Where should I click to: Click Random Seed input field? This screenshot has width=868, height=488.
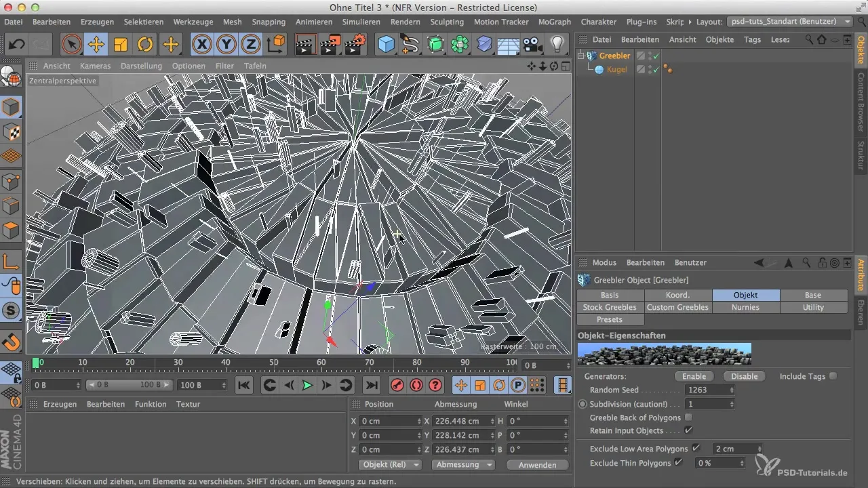(706, 390)
